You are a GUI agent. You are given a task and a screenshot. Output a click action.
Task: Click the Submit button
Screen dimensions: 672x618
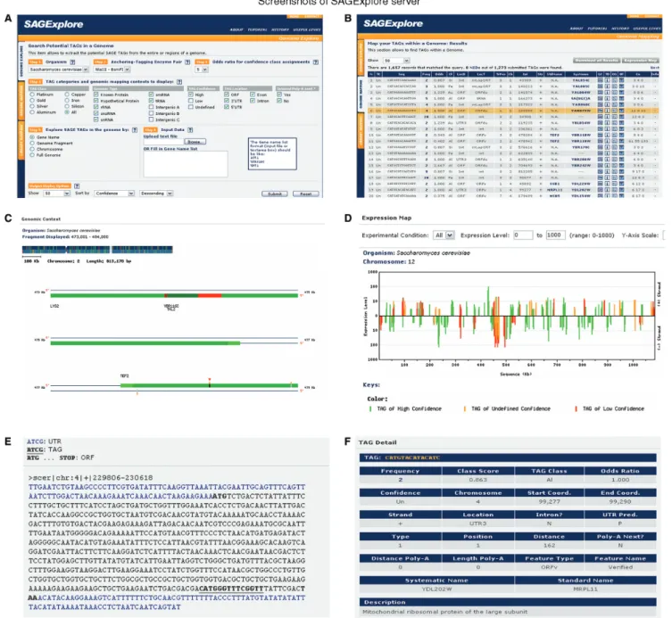point(275,194)
